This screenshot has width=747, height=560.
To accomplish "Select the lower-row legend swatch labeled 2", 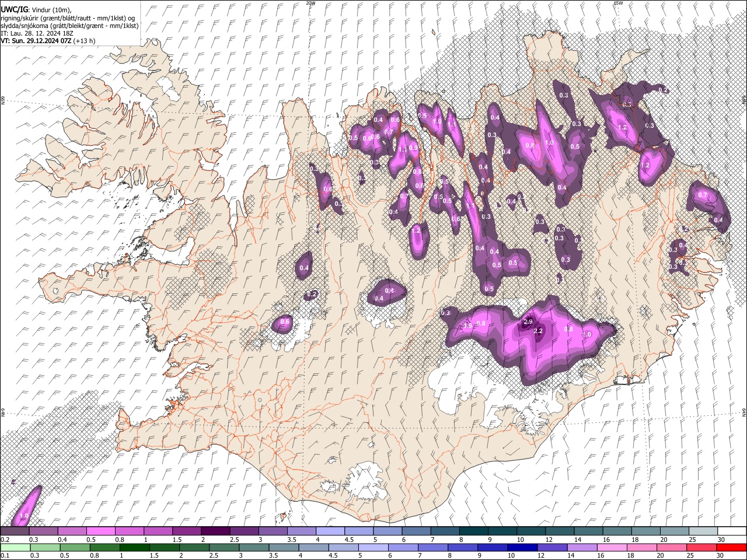I will click(x=194, y=547).
